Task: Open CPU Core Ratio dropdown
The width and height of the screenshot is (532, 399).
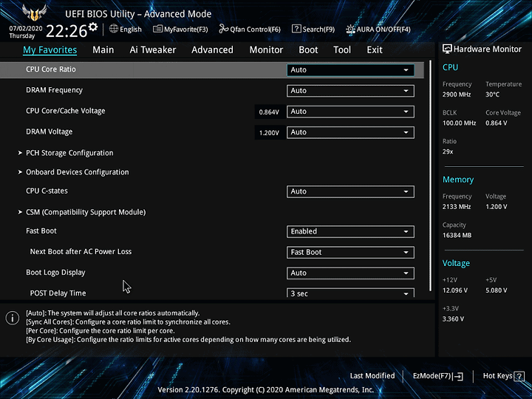Action: pyautogui.click(x=350, y=70)
